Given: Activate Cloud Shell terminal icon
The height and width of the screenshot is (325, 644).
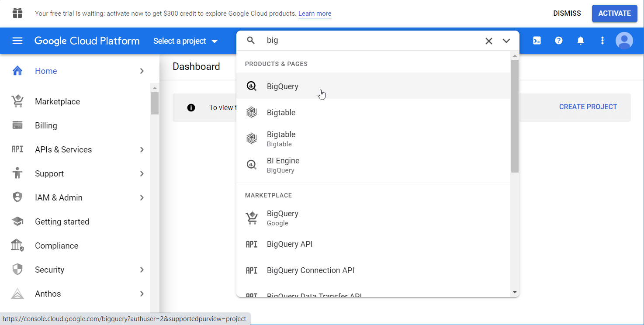Looking at the screenshot, I should point(537,41).
